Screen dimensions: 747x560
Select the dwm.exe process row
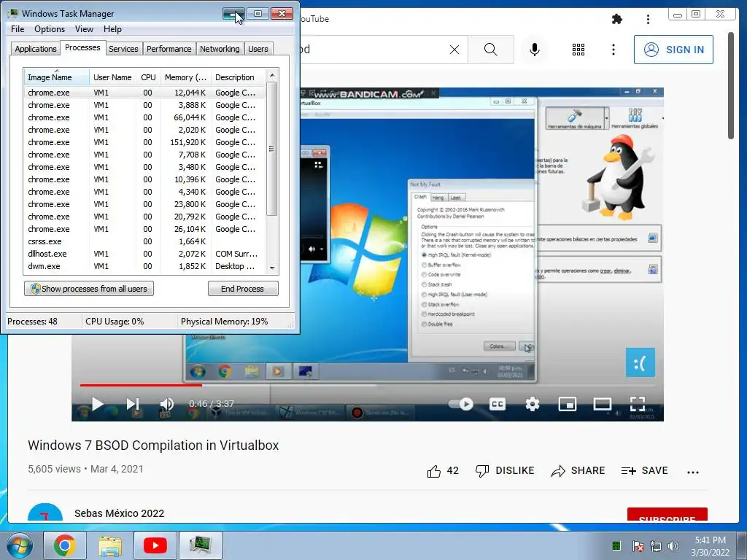pos(144,266)
